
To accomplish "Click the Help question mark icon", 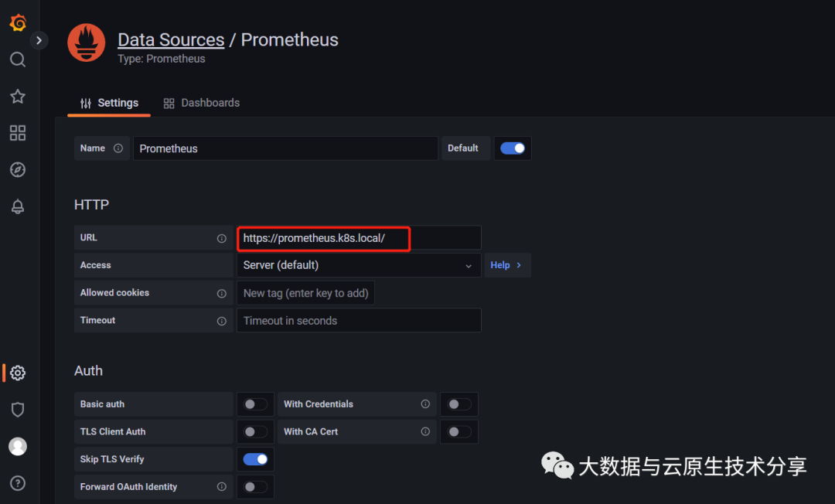I will click(x=18, y=483).
